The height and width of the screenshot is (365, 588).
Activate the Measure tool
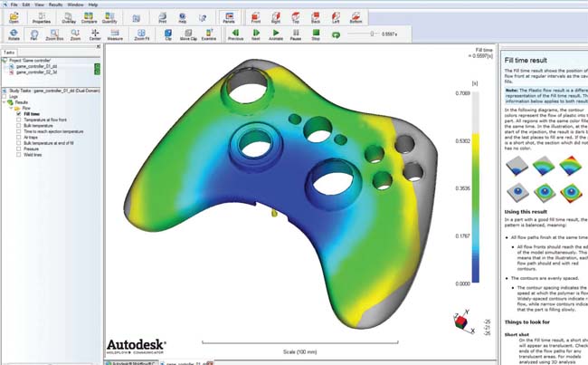pyautogui.click(x=115, y=34)
